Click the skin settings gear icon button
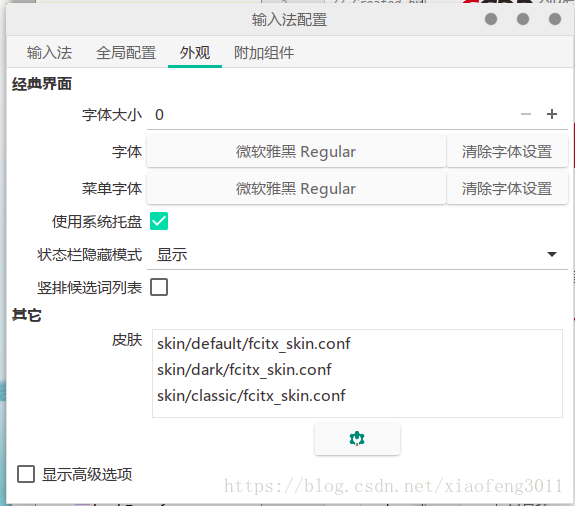 pos(357,439)
